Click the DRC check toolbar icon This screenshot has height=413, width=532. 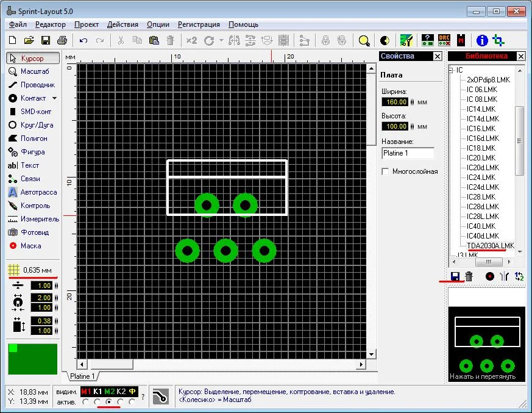tap(444, 40)
